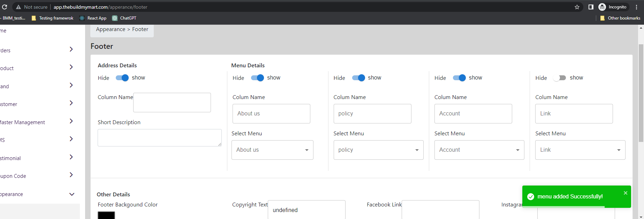Open the policy Select Menu dropdown
The image size is (644, 219).
[x=379, y=150]
